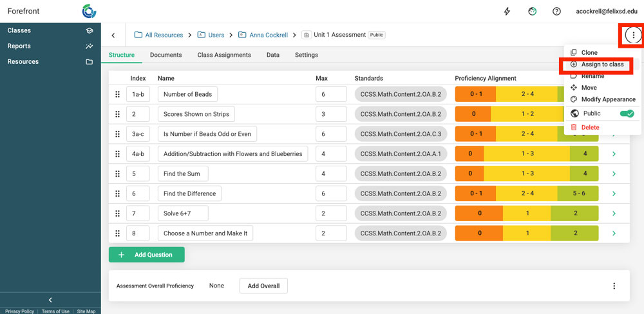Click the Max field for Scores Shown on Strips

coord(331,114)
